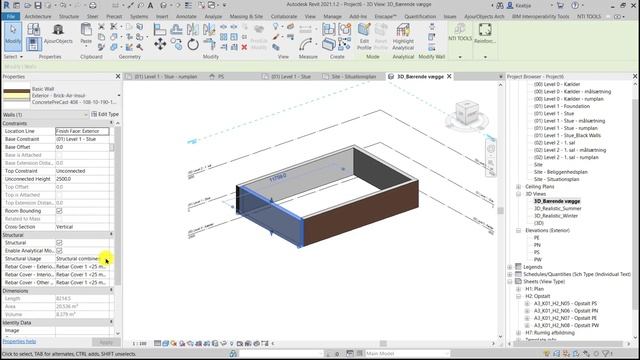The width and height of the screenshot is (640, 360).
Task: Collapse the H2: Opstalt sheets node
Action: [518, 296]
